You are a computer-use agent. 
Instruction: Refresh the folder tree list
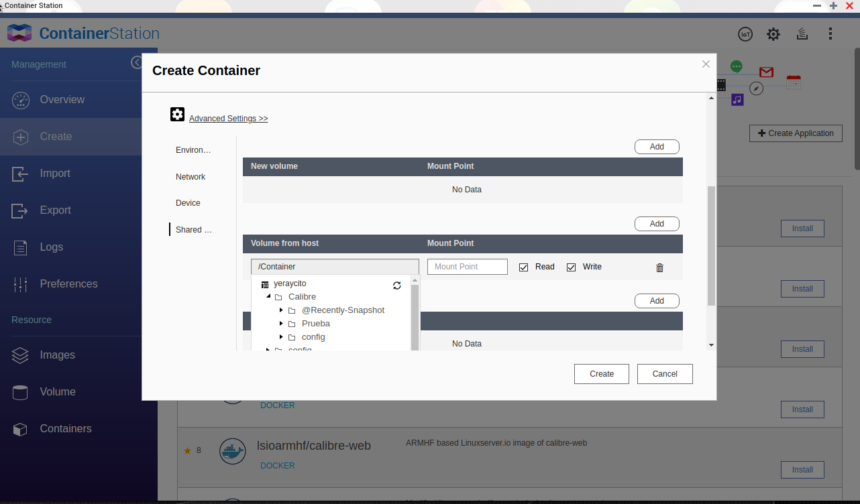[x=397, y=285]
